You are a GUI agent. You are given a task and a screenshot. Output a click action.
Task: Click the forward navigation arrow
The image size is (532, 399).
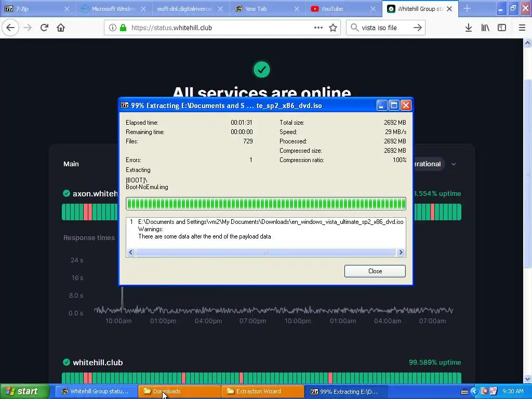tap(28, 28)
